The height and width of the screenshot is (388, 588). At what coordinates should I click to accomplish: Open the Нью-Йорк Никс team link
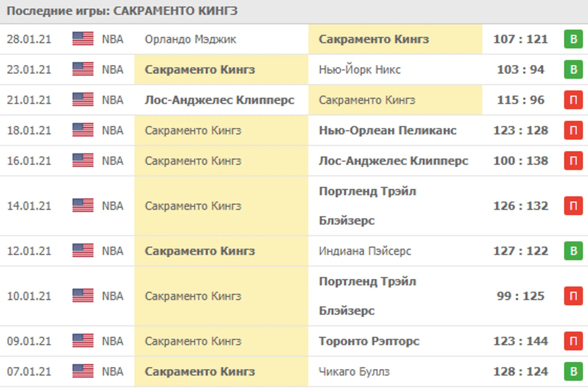359,70
